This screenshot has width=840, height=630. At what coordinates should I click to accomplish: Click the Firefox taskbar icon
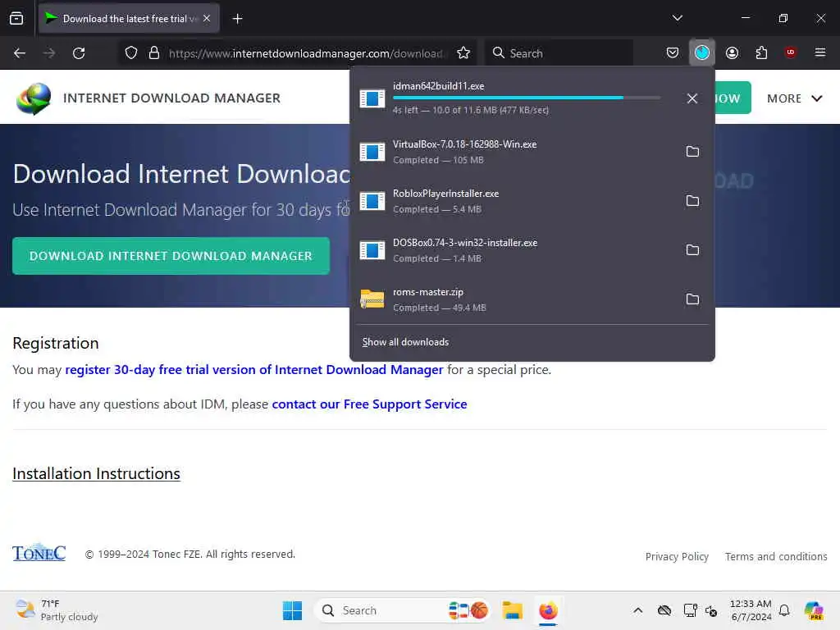pos(548,610)
